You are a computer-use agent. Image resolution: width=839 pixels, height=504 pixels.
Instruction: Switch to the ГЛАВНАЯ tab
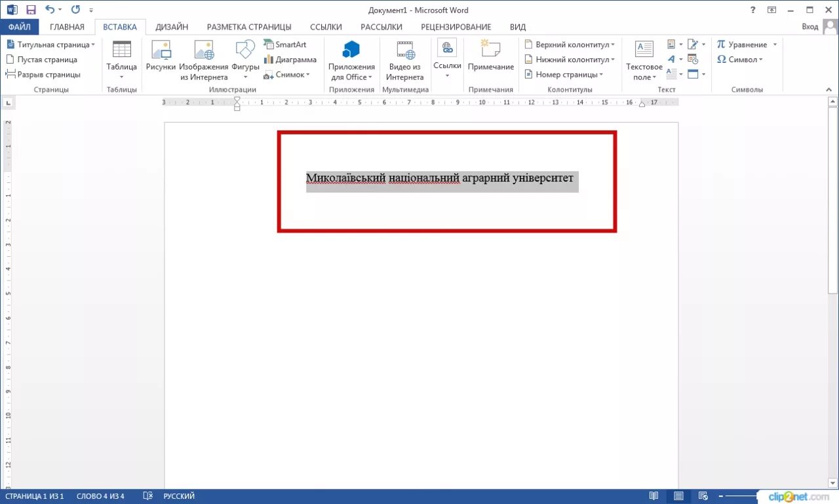pyautogui.click(x=67, y=27)
